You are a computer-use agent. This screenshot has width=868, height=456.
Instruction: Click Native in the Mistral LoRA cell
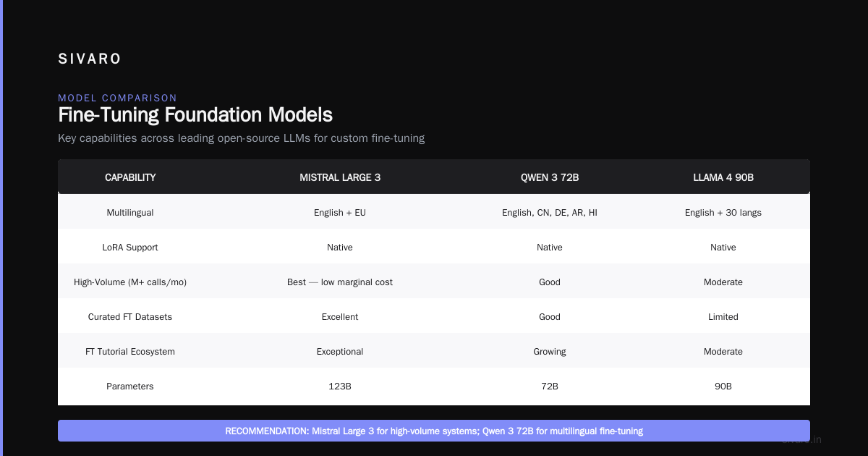pyautogui.click(x=340, y=248)
